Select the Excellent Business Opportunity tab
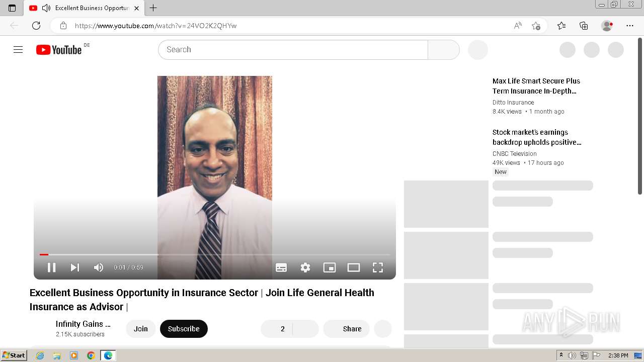This screenshot has height=362, width=644. (84, 8)
